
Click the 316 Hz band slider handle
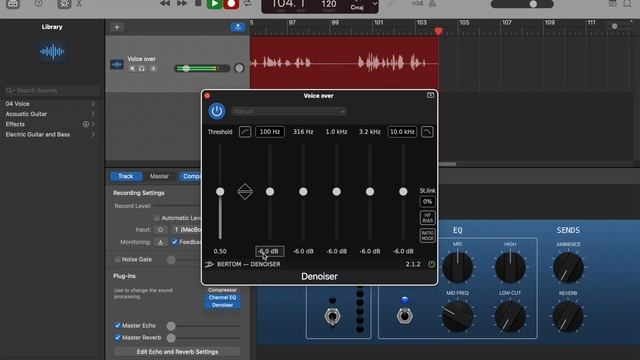(x=303, y=191)
